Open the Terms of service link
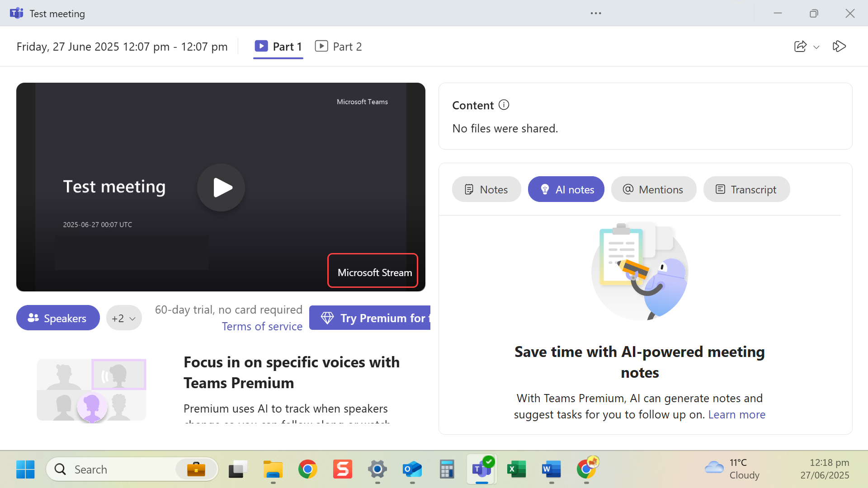This screenshot has width=868, height=488. tap(262, 326)
